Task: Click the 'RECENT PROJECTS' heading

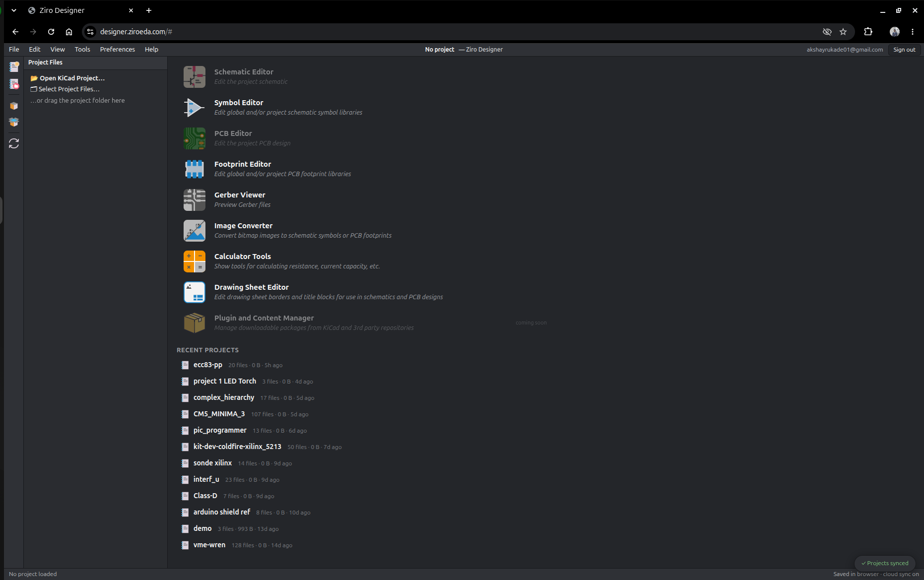Action: [207, 350]
